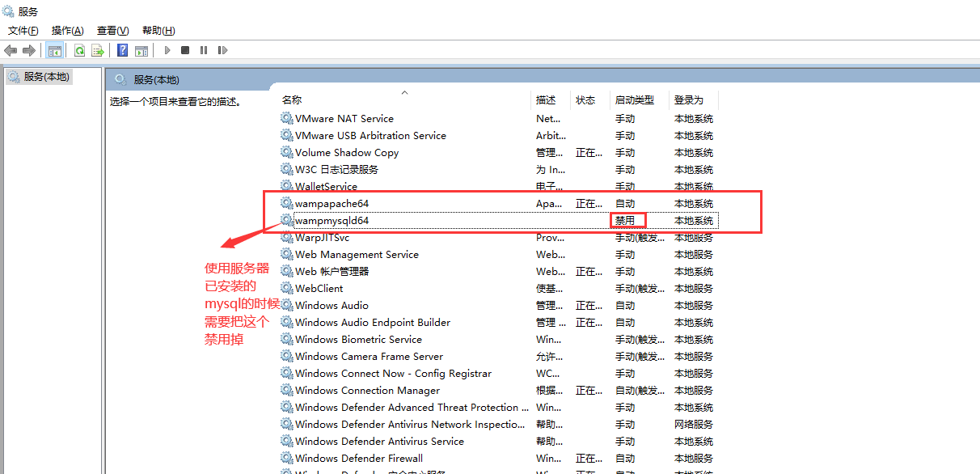Image resolution: width=980 pixels, height=474 pixels.
Task: Select Windows Defender Advanced Threat Protection row
Action: [498, 407]
